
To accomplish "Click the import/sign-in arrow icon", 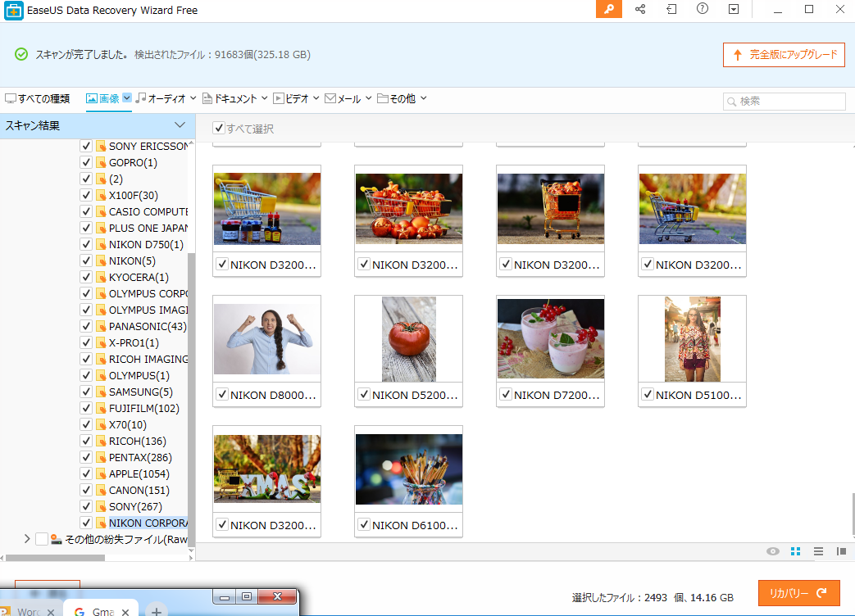I will (x=671, y=9).
